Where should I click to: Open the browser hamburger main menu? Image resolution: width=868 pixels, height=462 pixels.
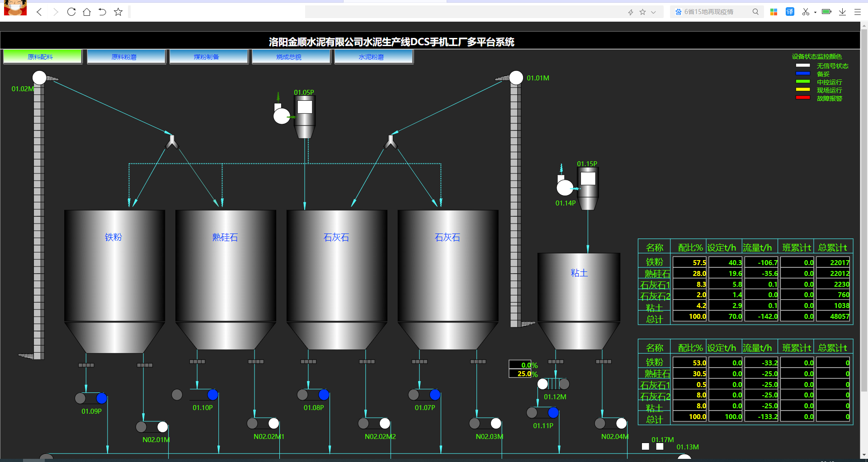(x=857, y=12)
